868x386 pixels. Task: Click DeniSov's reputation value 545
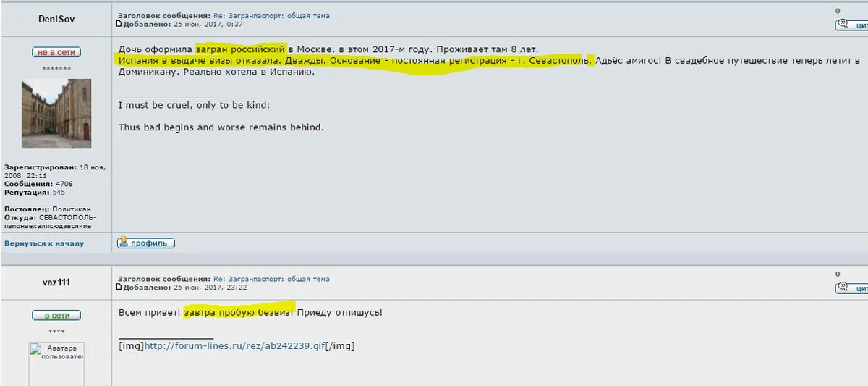pyautogui.click(x=59, y=193)
